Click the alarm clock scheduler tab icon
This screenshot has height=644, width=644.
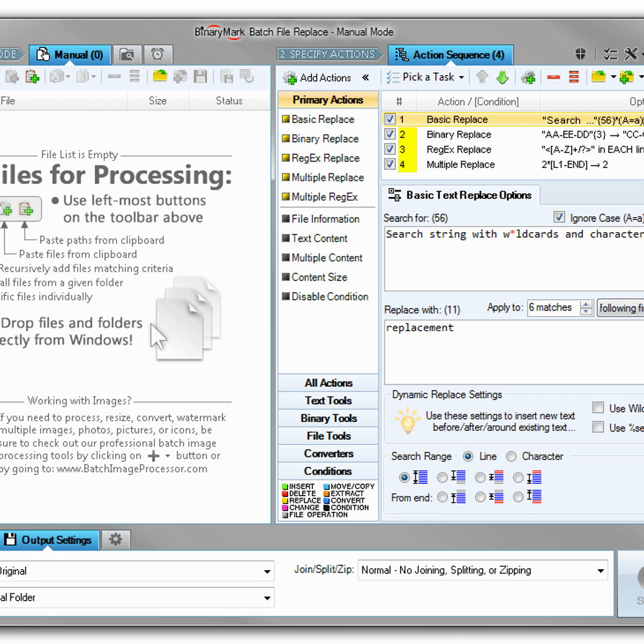pos(157,54)
